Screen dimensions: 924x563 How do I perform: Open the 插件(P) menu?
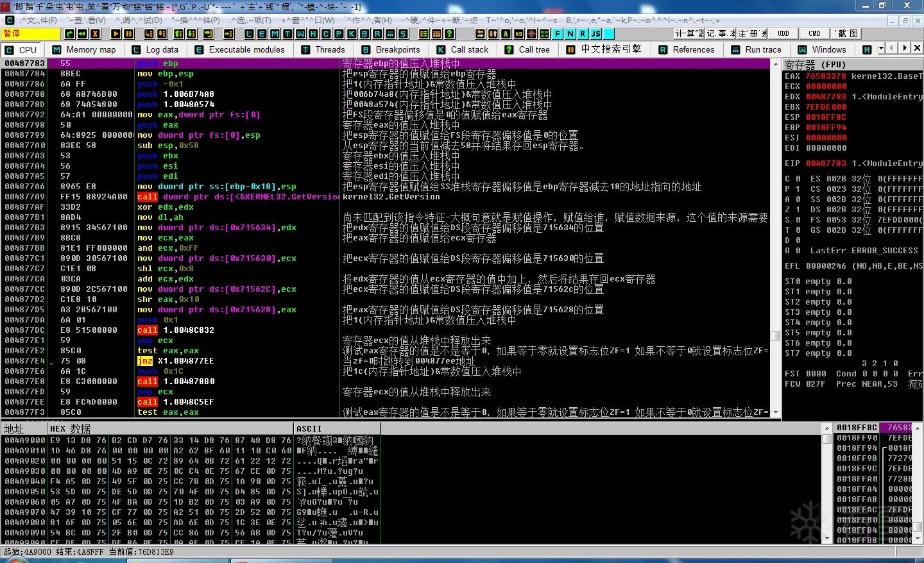coord(196,21)
